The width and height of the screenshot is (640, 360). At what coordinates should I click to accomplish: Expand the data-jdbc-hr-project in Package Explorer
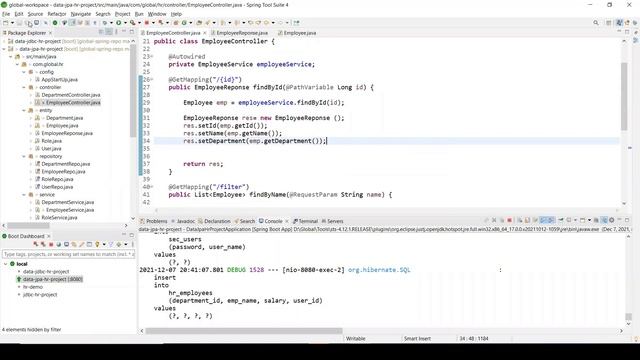(4, 42)
